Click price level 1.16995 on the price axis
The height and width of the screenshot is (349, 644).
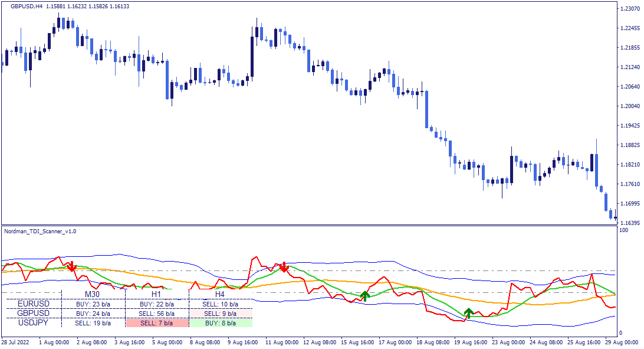pos(630,204)
